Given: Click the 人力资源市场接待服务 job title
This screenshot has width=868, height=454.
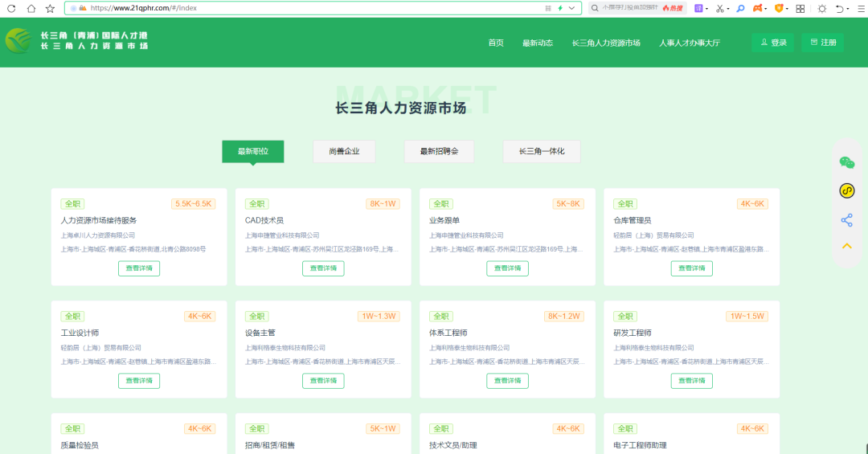Looking at the screenshot, I should (x=99, y=220).
